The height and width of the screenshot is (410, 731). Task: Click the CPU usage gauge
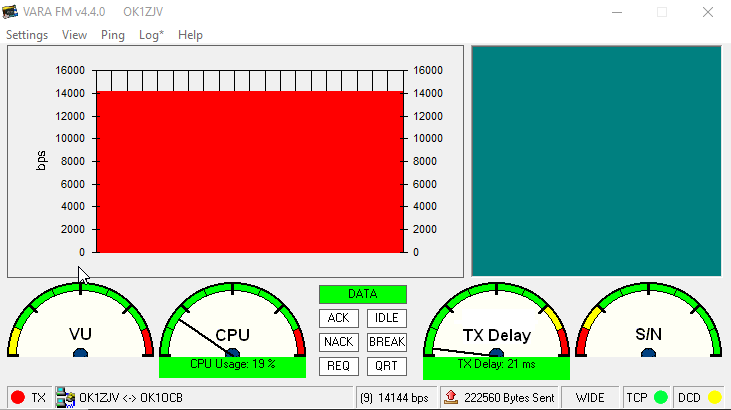point(232,325)
